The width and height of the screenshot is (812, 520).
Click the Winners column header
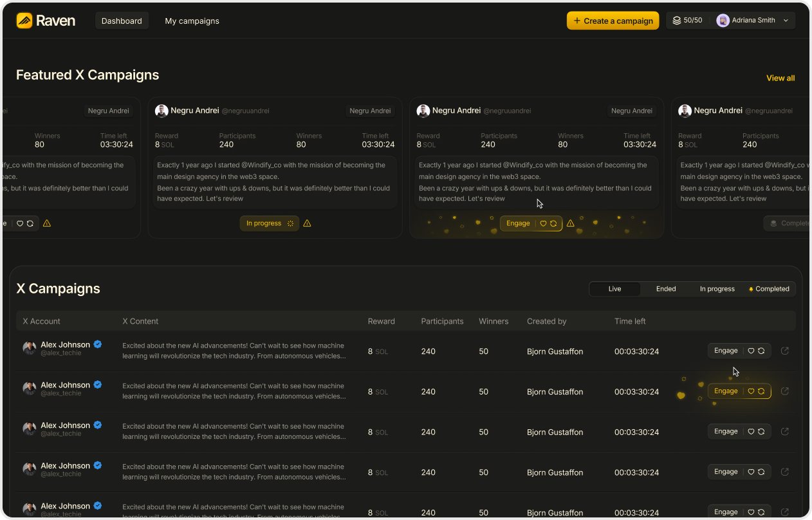494,321
